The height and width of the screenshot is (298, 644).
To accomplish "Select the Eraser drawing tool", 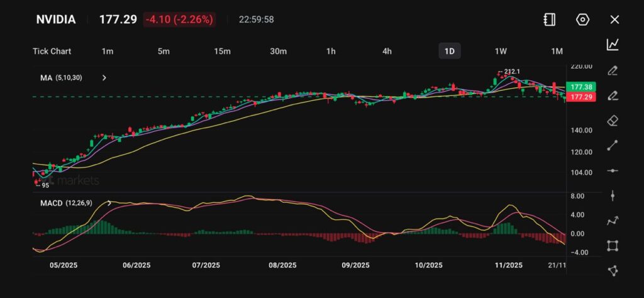I will (x=613, y=121).
